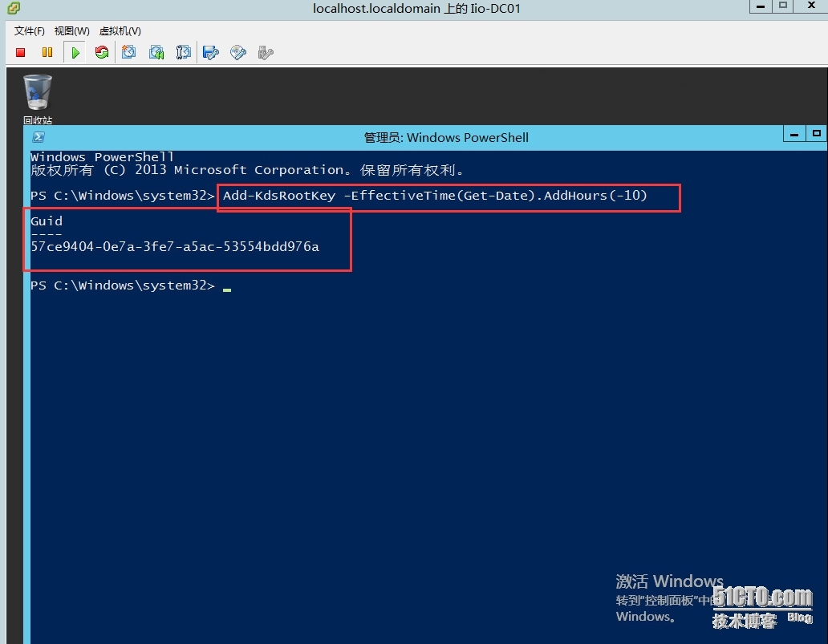
Task: Open the 视图(W) menu
Action: tap(72, 31)
